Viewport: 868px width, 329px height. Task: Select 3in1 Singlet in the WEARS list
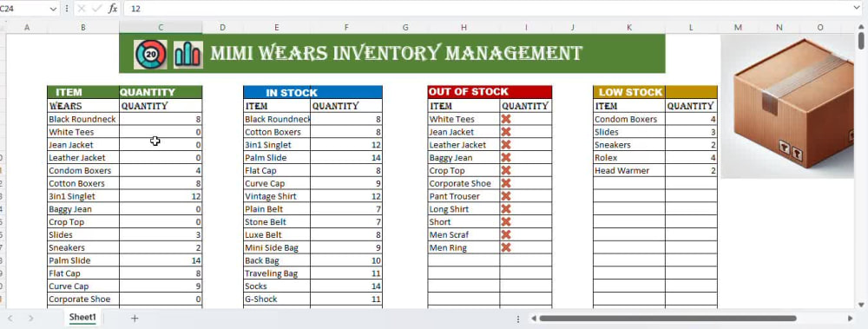tap(83, 196)
